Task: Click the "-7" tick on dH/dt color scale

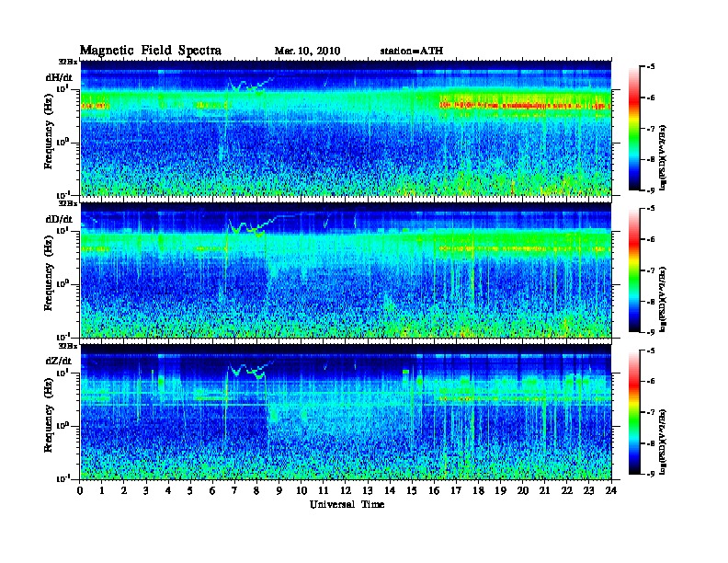Action: pyautogui.click(x=651, y=129)
